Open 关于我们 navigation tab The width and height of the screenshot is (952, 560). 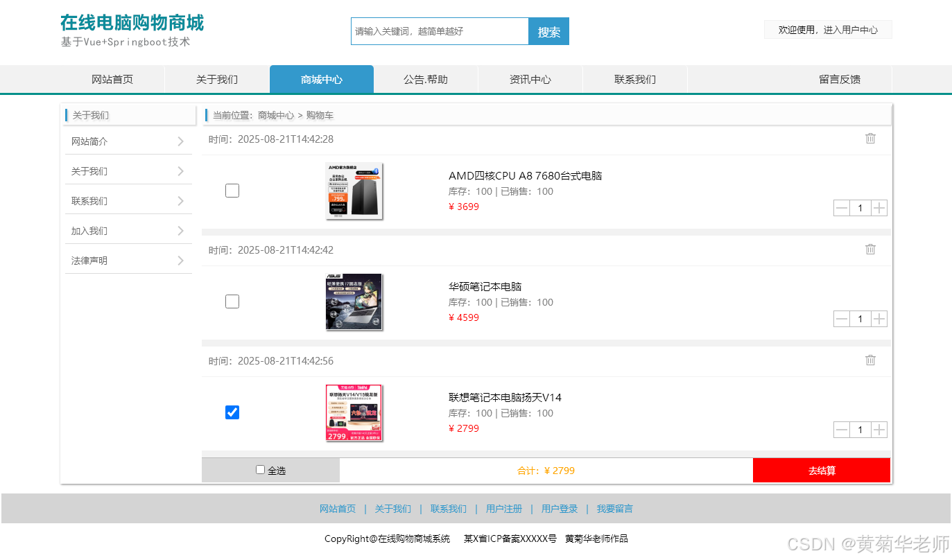[217, 79]
